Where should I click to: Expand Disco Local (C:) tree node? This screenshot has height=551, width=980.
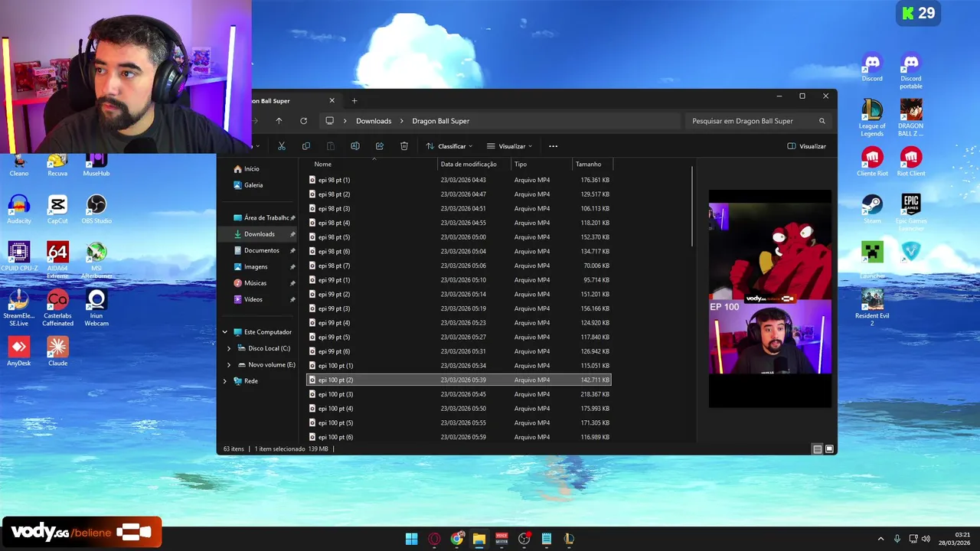[229, 348]
